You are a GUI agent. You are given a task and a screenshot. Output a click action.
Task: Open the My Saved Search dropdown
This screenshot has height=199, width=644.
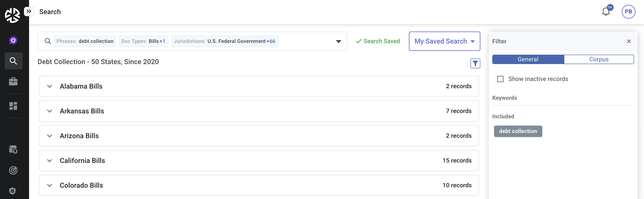[444, 41]
